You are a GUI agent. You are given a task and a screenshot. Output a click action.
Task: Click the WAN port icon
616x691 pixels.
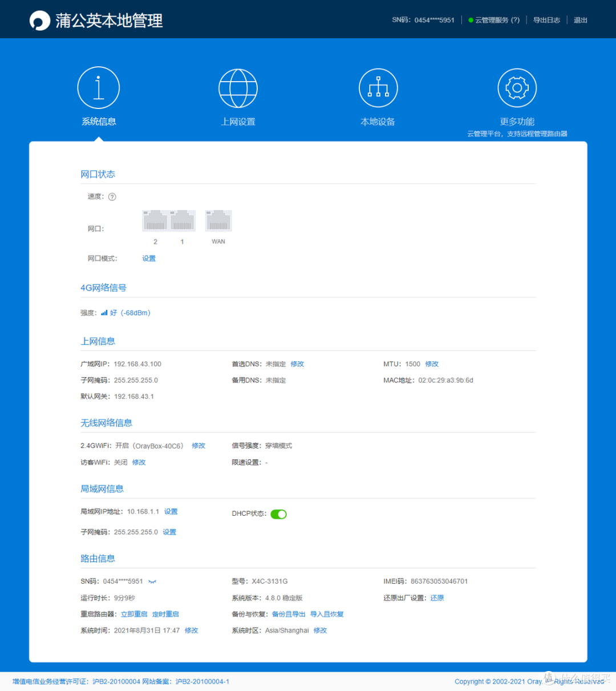(x=218, y=220)
